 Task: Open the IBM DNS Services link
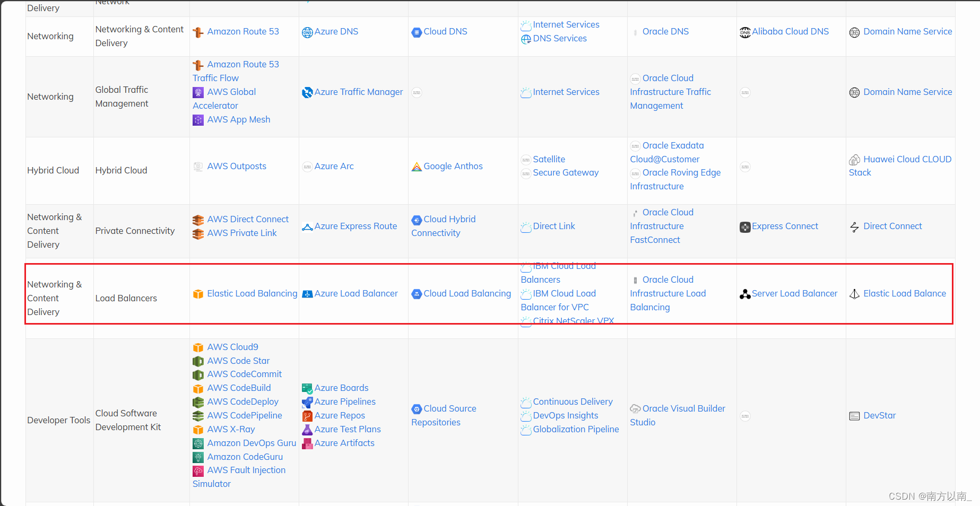tap(560, 39)
